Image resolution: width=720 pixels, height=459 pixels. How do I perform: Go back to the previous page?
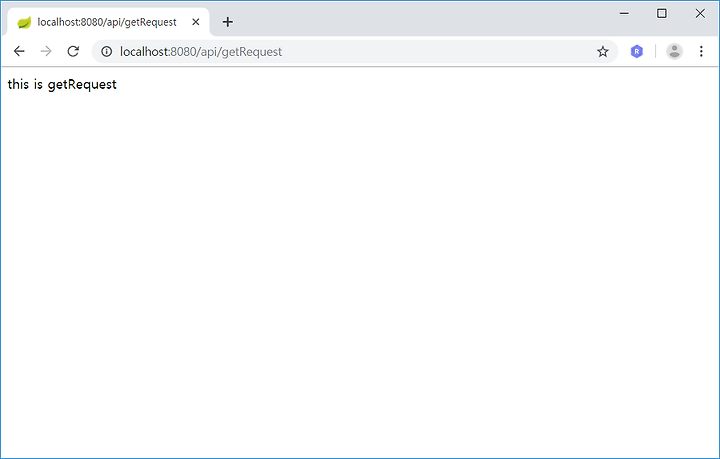pos(19,51)
